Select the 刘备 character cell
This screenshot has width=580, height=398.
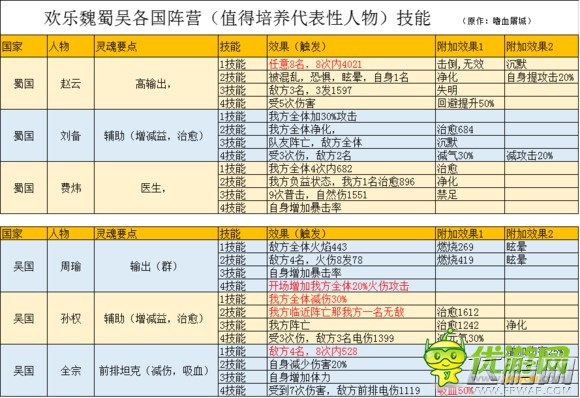click(x=71, y=136)
